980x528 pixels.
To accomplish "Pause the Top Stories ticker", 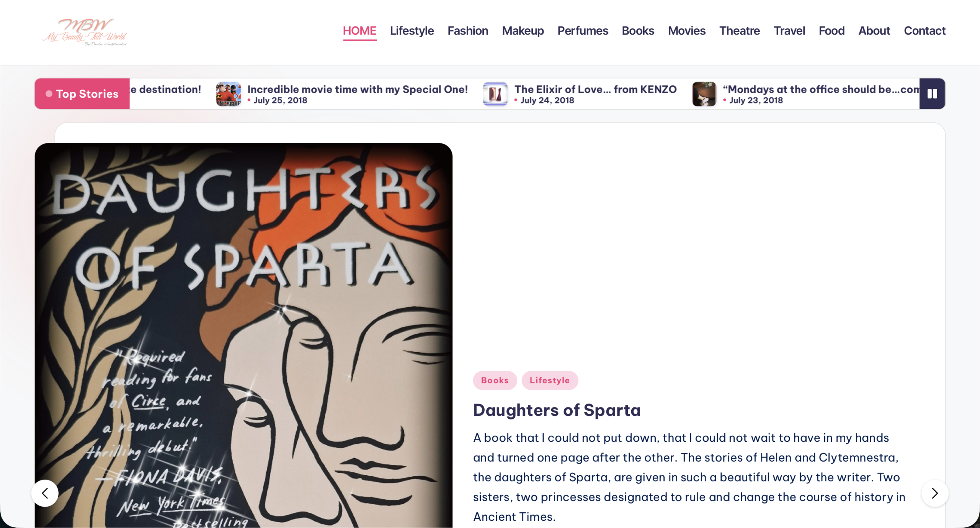I will point(932,94).
